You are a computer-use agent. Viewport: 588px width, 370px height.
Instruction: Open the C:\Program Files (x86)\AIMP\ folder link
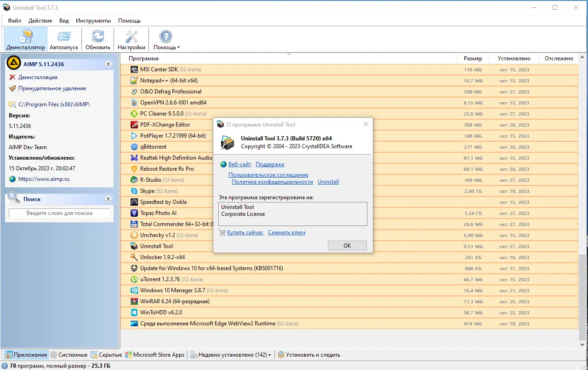54,104
